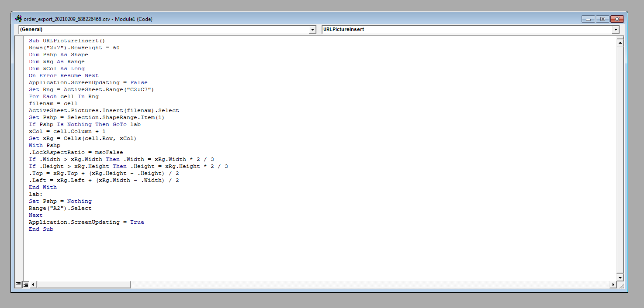The width and height of the screenshot is (644, 308).
Task: Click the 'Dim xRg As Range' line
Action: (x=57, y=62)
